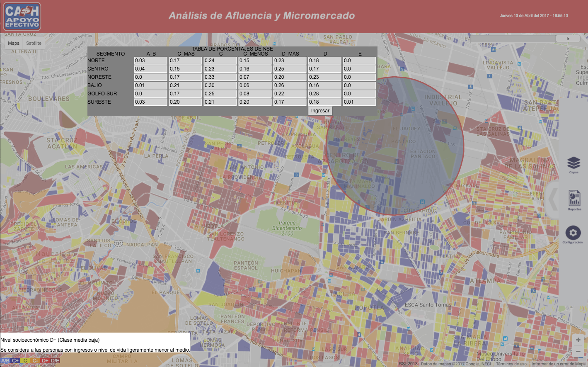Switch to Mapa map view

[14, 43]
